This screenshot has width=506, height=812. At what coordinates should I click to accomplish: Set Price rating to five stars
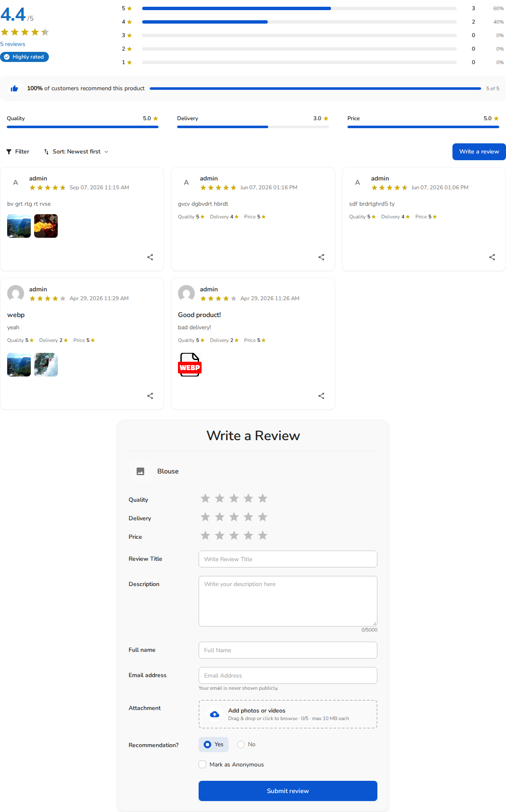tap(263, 535)
